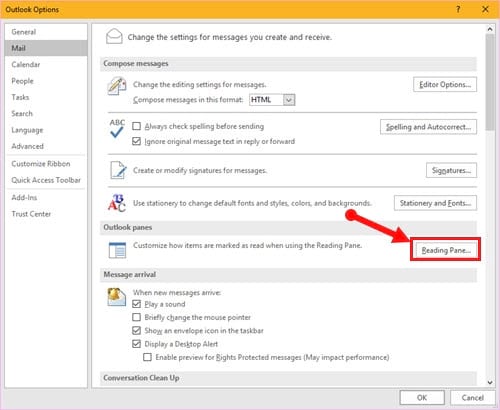
Task: Click the Editor Options button
Action: pos(445,84)
